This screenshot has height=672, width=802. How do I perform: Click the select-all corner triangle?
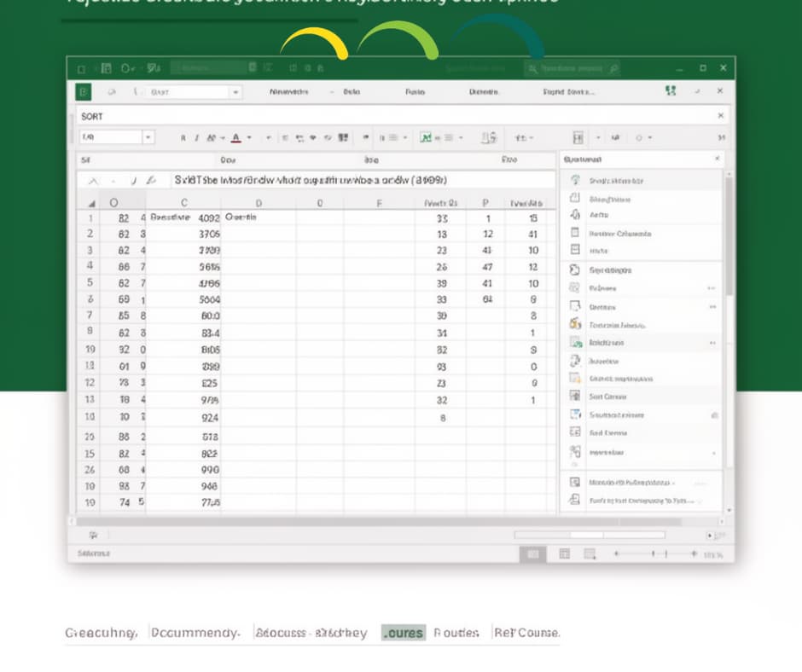coord(91,204)
